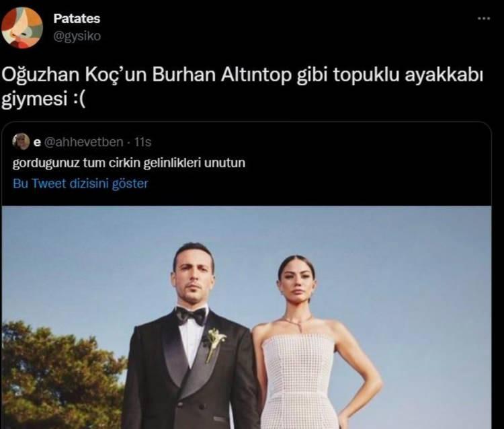Open the three-dot more options menu
The width and height of the screenshot is (504, 429).
[484, 19]
